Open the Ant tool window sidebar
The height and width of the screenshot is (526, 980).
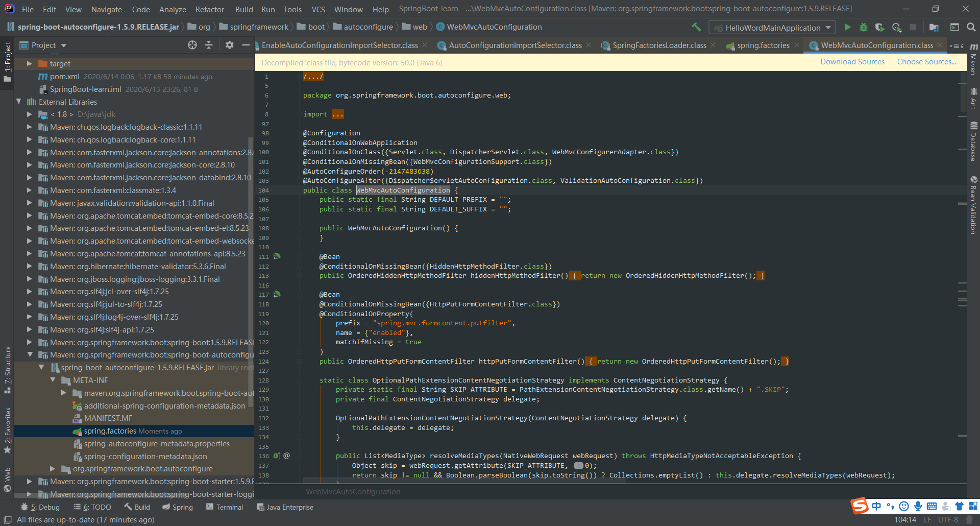pyautogui.click(x=973, y=98)
